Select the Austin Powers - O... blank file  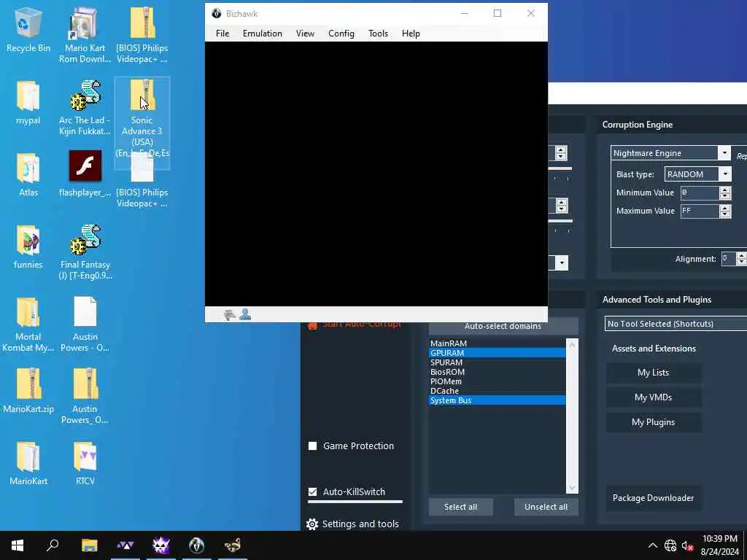85,324
